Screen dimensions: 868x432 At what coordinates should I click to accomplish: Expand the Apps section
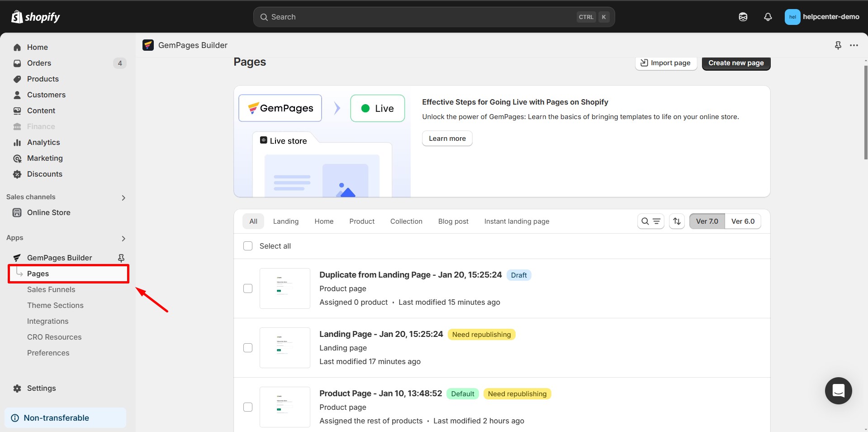pos(123,238)
